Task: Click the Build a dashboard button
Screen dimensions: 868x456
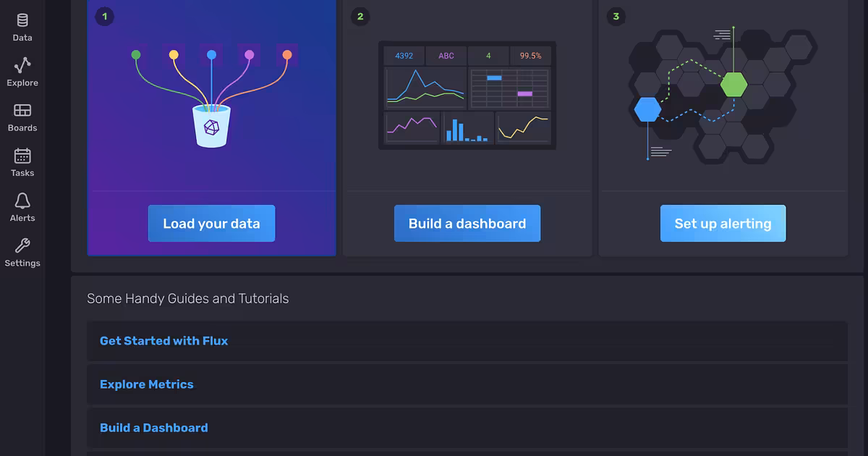Action: click(467, 224)
